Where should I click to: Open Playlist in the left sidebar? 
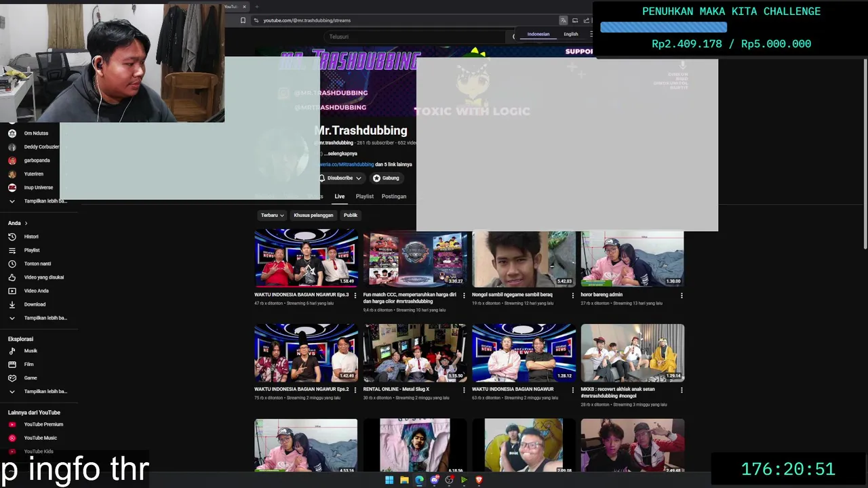click(x=31, y=250)
